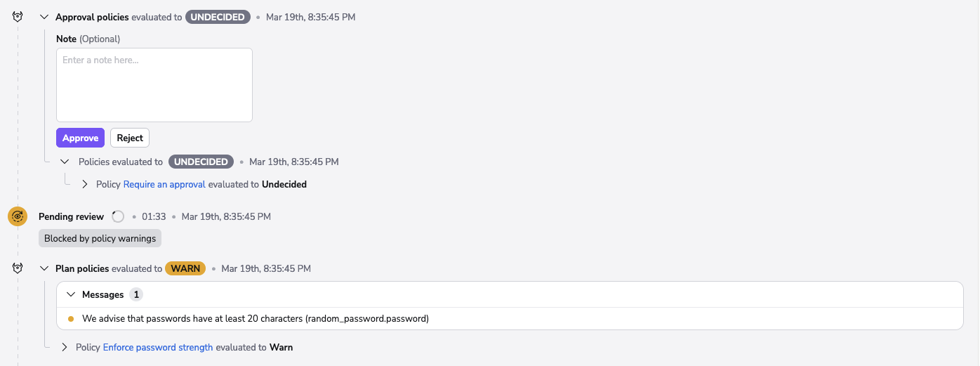
Task: Click the Messages count badge
Action: pos(136,294)
